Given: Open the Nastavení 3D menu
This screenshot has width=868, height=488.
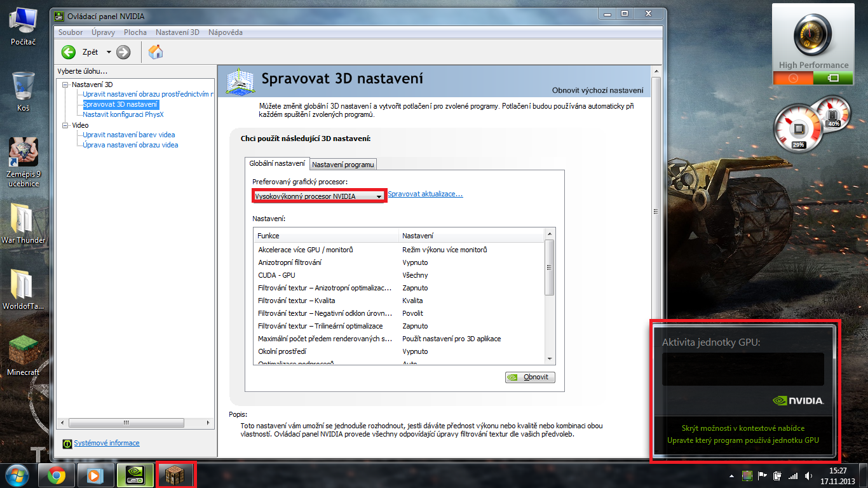Looking at the screenshot, I should click(177, 32).
